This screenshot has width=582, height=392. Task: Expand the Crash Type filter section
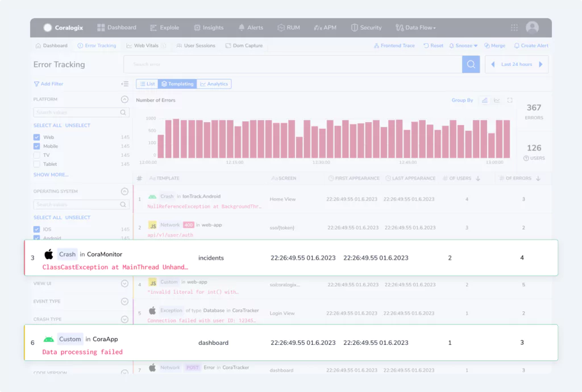tap(124, 319)
